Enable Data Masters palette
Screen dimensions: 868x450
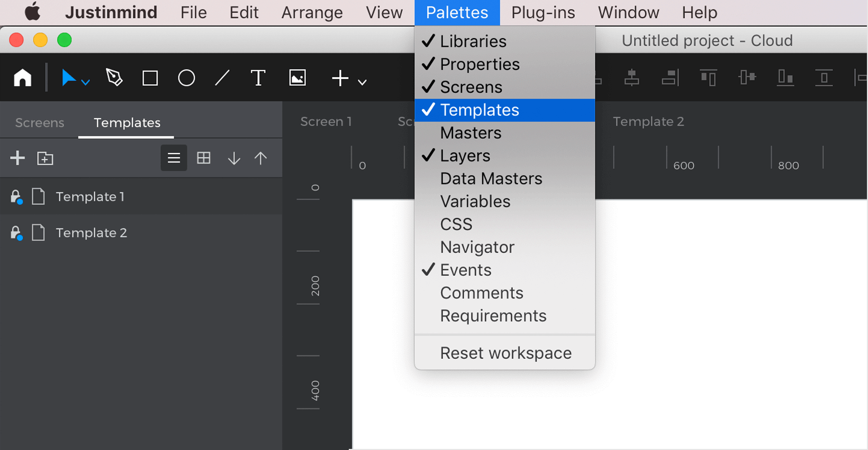505,178
